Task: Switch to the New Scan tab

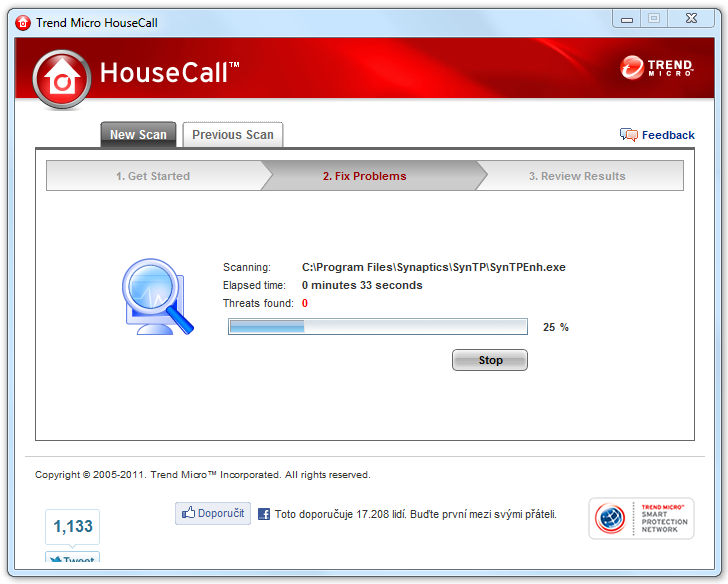Action: click(x=138, y=135)
